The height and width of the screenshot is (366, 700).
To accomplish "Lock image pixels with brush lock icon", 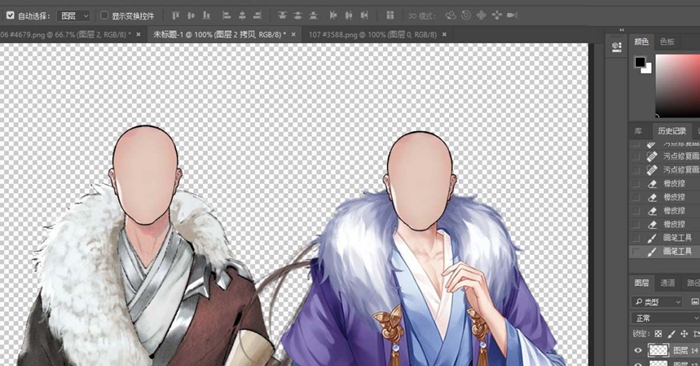I will 671,334.
